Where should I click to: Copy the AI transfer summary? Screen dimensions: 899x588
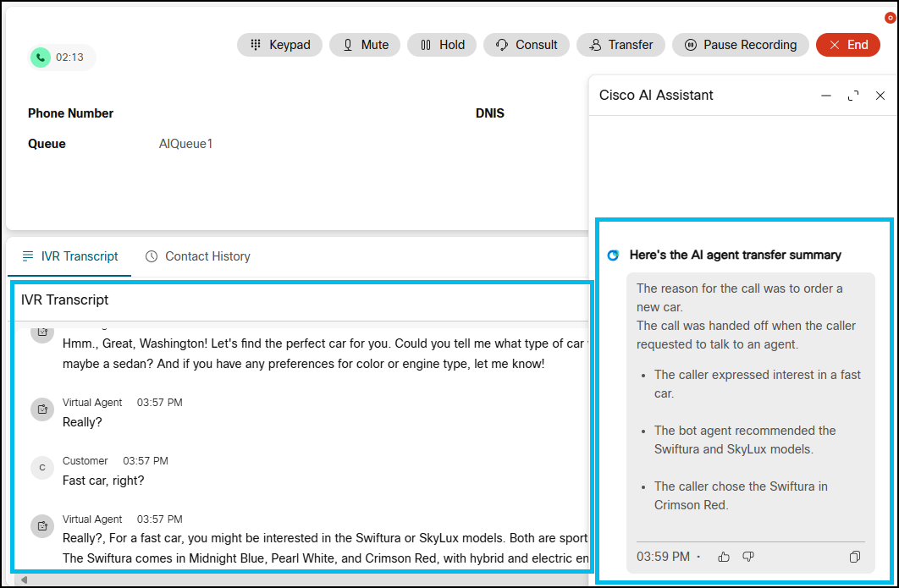point(855,557)
